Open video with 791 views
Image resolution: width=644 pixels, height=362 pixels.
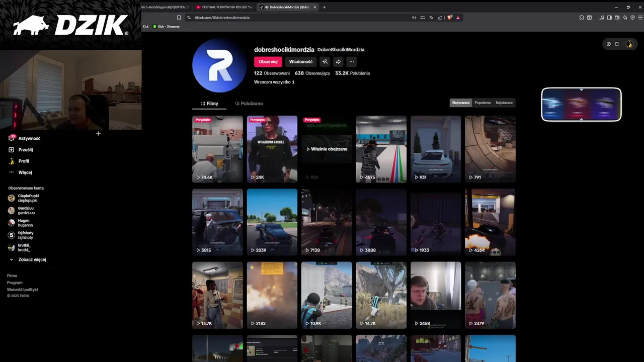[x=491, y=149]
